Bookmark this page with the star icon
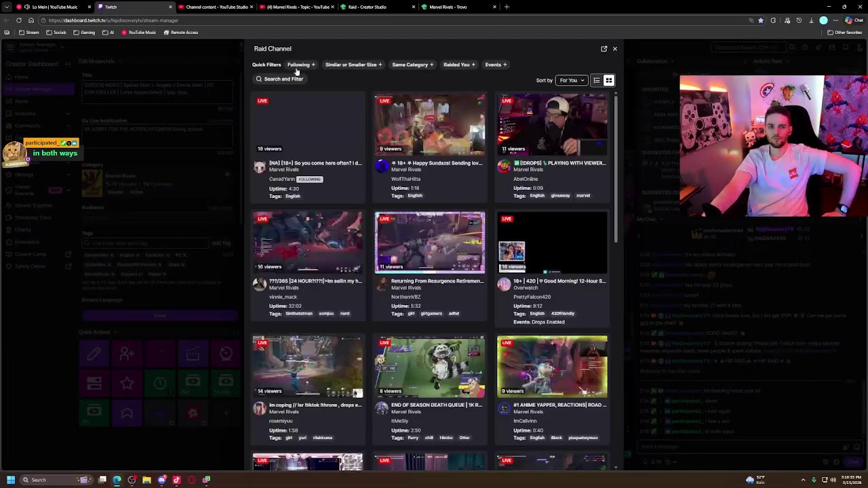 (761, 20)
